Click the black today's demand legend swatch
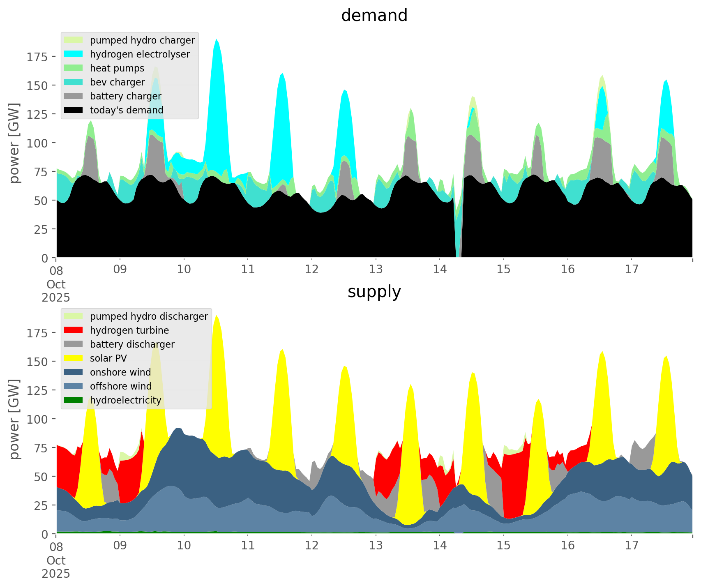701x588 pixels. coord(74,110)
